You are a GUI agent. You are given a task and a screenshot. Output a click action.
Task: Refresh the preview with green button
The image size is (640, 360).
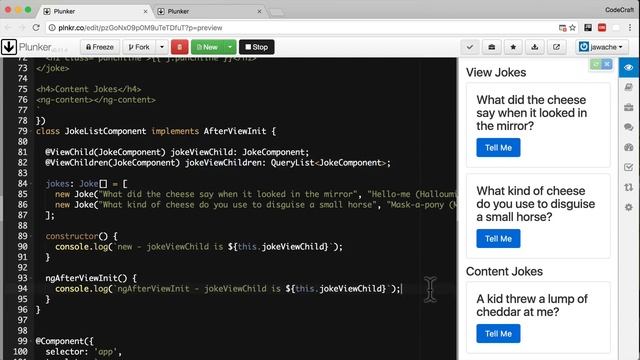pos(596,64)
